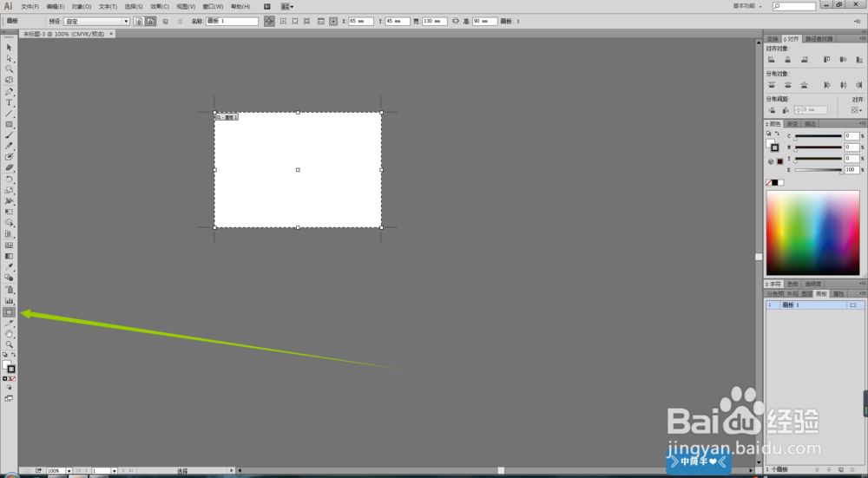868x478 pixels.
Task: Toggle show cross hairs
Action: (x=294, y=21)
